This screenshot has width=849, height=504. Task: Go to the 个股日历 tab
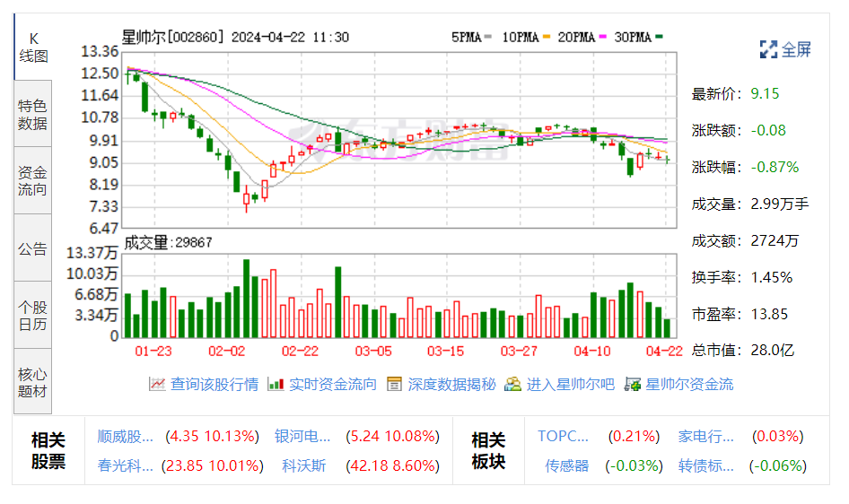[33, 316]
